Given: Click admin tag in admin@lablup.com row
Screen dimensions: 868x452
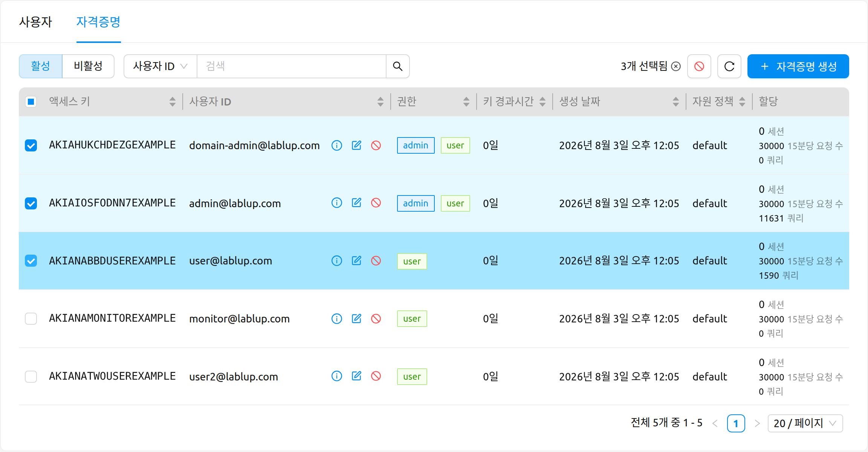Looking at the screenshot, I should coord(416,203).
